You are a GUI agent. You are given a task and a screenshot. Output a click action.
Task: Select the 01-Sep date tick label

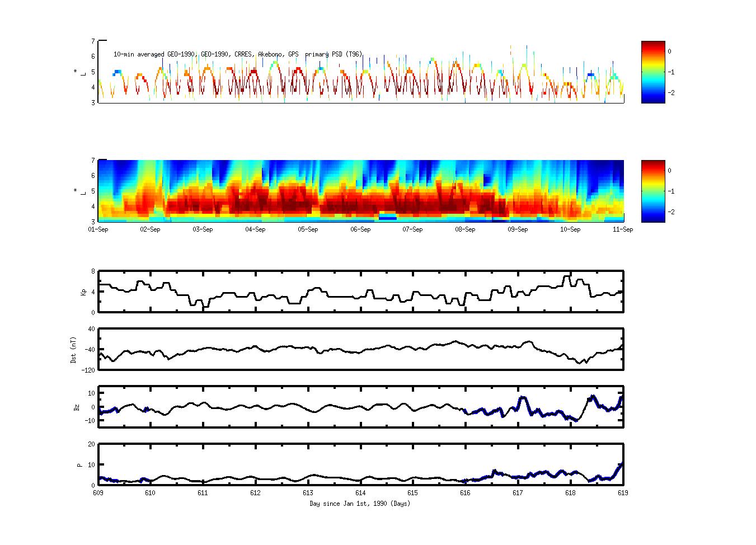click(x=98, y=229)
